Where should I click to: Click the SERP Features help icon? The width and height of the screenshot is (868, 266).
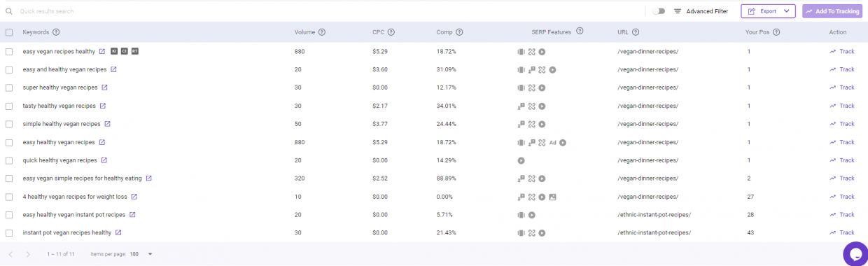(580, 31)
